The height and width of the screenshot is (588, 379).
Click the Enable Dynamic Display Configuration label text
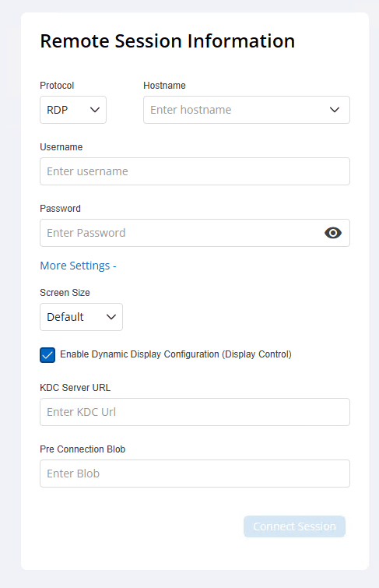coord(176,354)
